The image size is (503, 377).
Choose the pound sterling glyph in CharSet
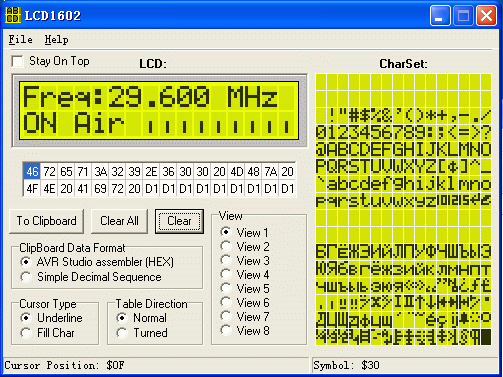coord(486,286)
